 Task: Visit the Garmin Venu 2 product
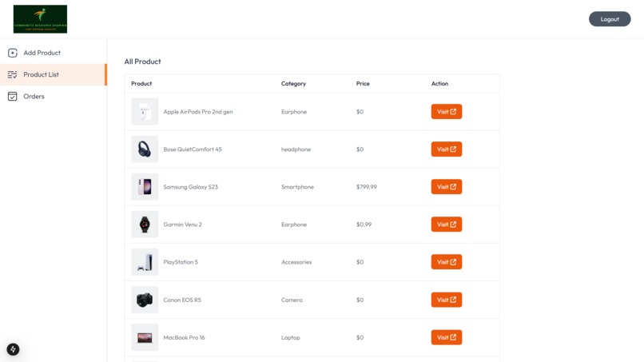(x=447, y=225)
